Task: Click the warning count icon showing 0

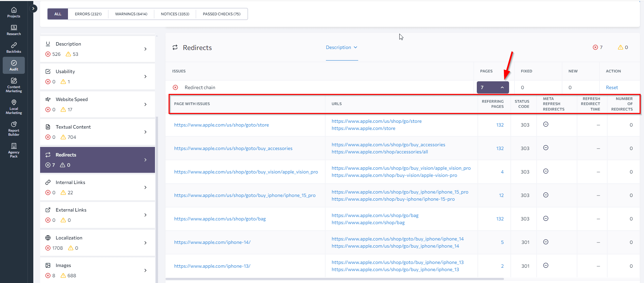Action: click(x=621, y=47)
